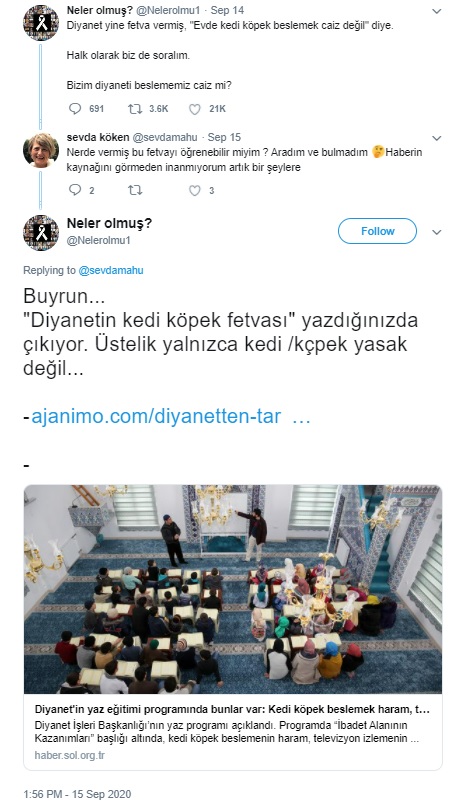Follow Neler olmuş? account
Screen dimensions: 473x807
377,231
